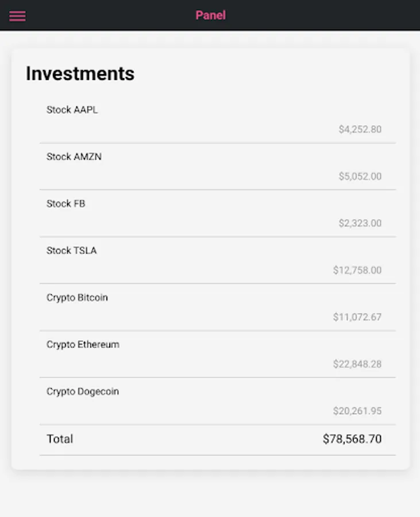The image size is (420, 517).
Task: Click the Dogecoin value $20,261.95
Action: 357,412
